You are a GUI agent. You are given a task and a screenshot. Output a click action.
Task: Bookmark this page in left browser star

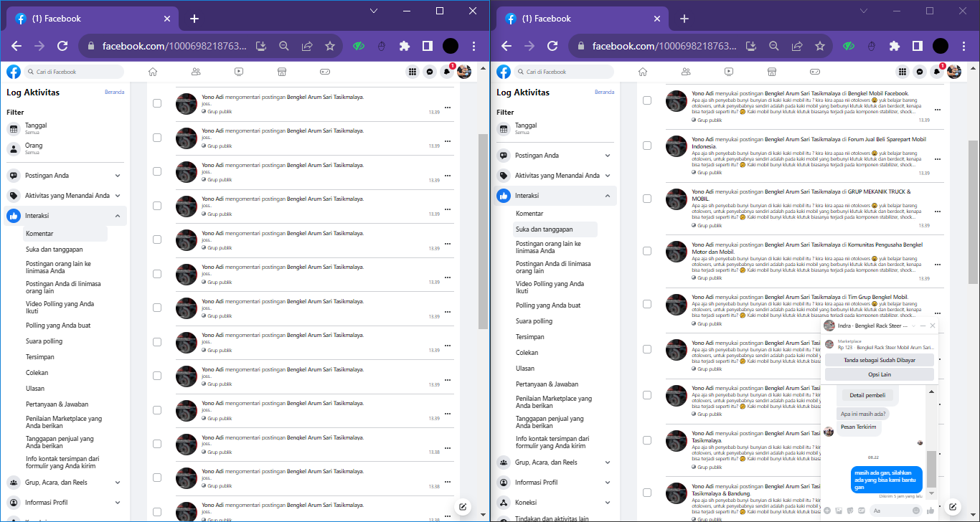coord(330,46)
